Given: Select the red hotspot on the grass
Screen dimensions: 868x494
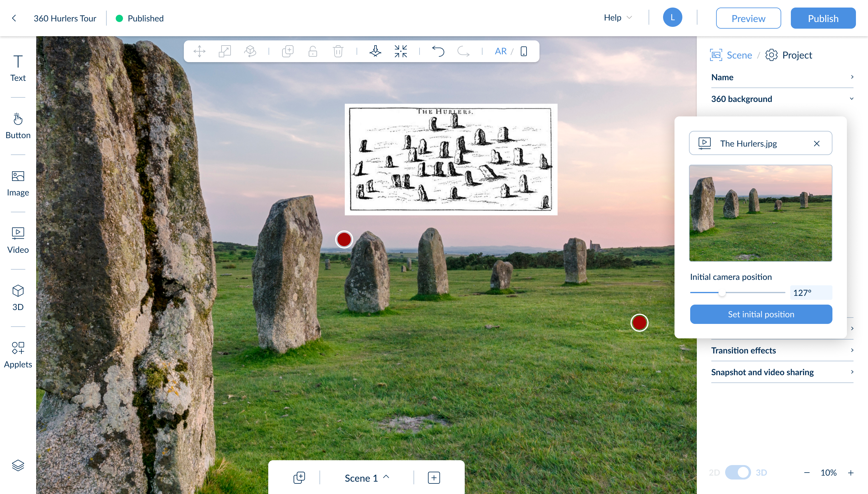Looking at the screenshot, I should tap(639, 322).
